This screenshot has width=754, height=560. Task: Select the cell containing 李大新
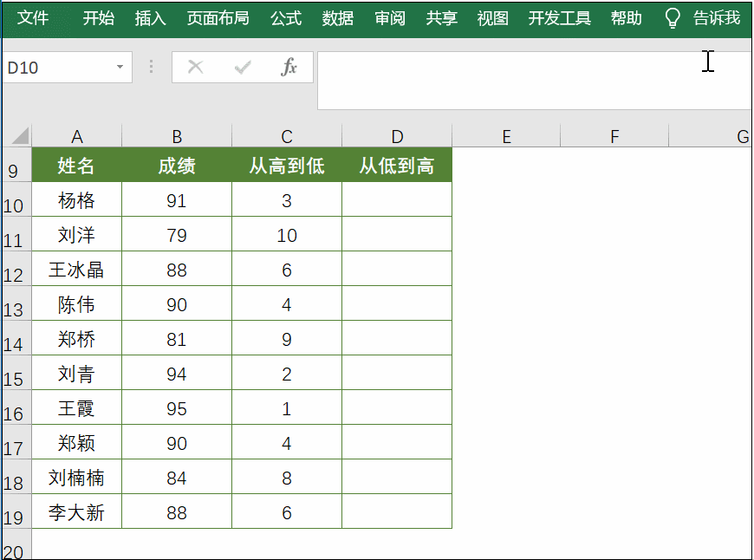pos(77,511)
